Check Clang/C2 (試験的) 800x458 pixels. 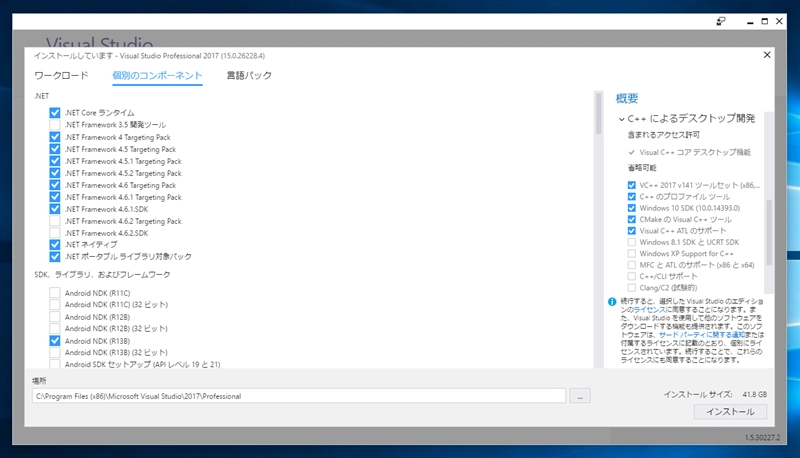(632, 288)
